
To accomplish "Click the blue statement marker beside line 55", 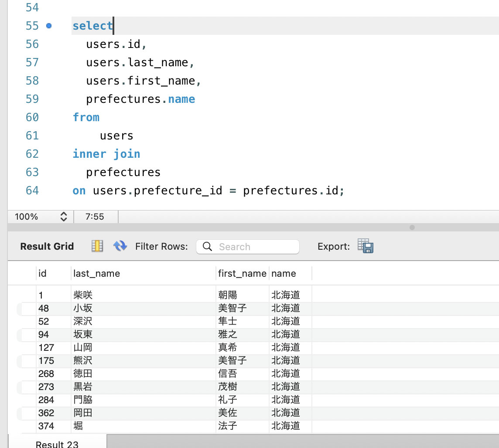I will click(x=49, y=26).
